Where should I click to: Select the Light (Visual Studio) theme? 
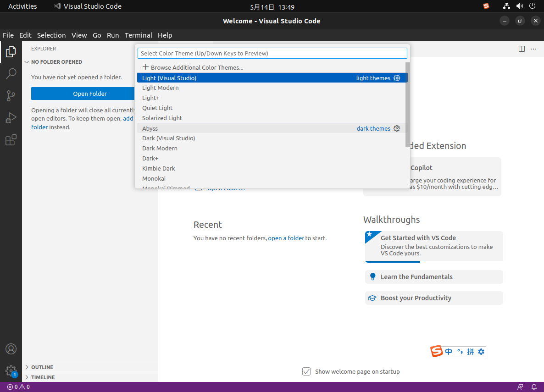pos(271,78)
